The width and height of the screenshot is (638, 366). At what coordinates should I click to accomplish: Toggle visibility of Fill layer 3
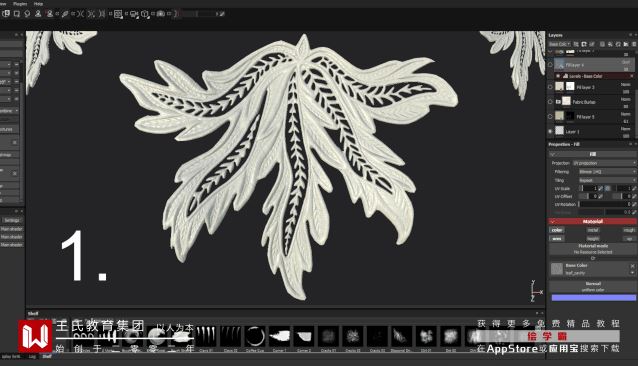pos(551,87)
